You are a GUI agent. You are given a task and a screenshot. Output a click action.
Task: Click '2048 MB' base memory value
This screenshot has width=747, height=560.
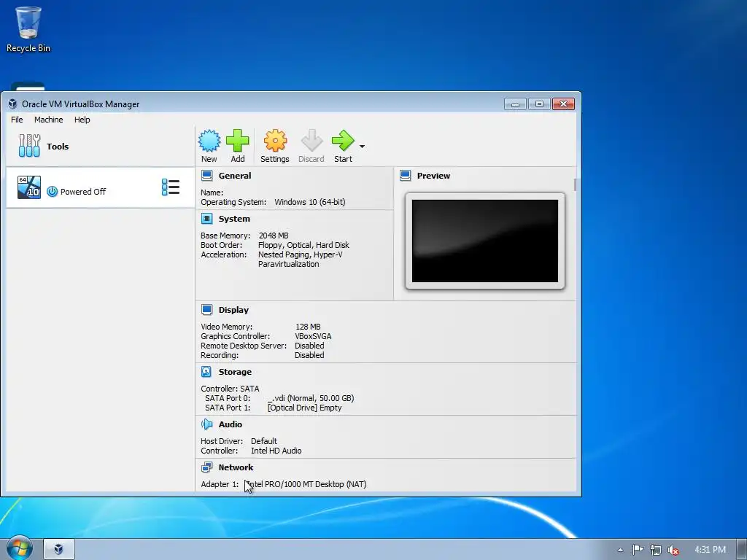tap(274, 236)
